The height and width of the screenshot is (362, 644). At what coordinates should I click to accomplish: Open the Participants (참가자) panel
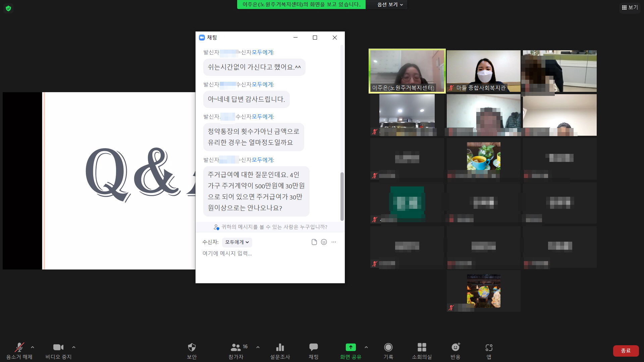[236, 351]
